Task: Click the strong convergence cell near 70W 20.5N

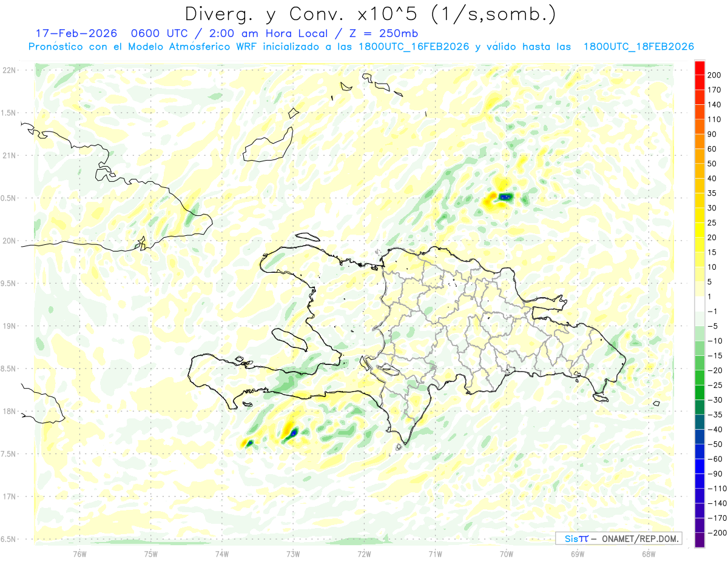Action: (x=505, y=196)
